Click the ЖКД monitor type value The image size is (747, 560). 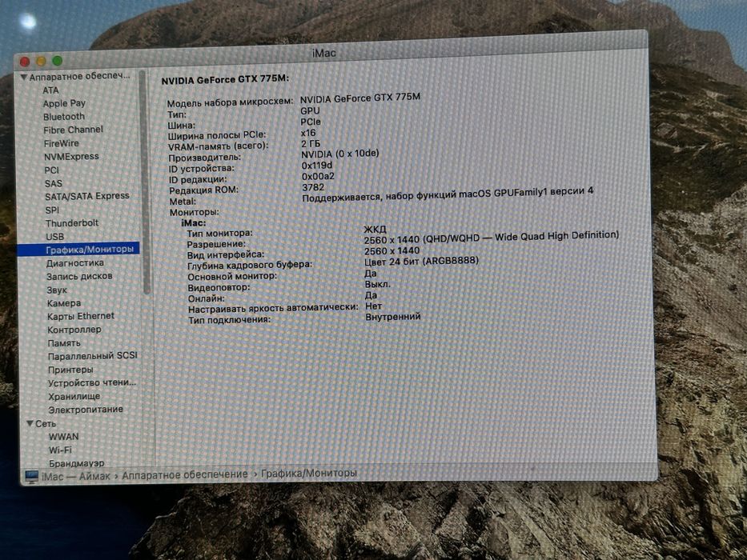click(x=375, y=230)
